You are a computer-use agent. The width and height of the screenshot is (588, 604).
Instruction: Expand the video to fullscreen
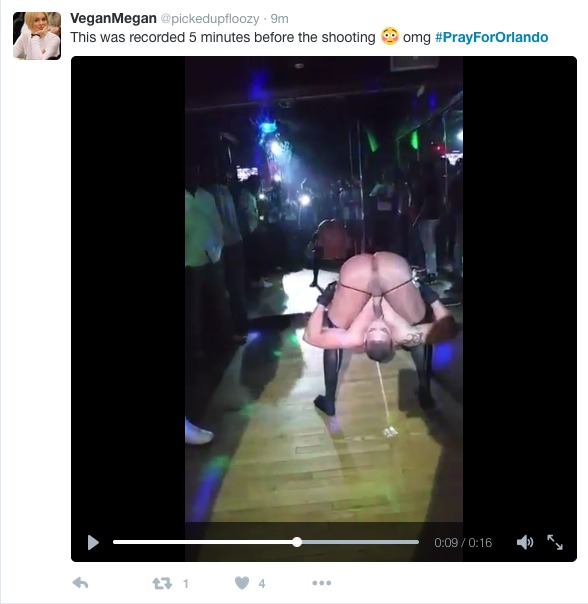pyautogui.click(x=555, y=542)
